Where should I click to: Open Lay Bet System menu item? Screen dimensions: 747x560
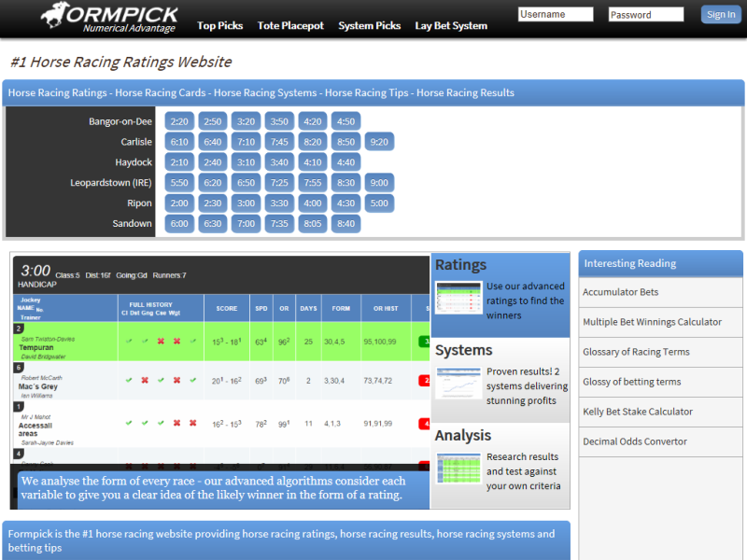451,26
